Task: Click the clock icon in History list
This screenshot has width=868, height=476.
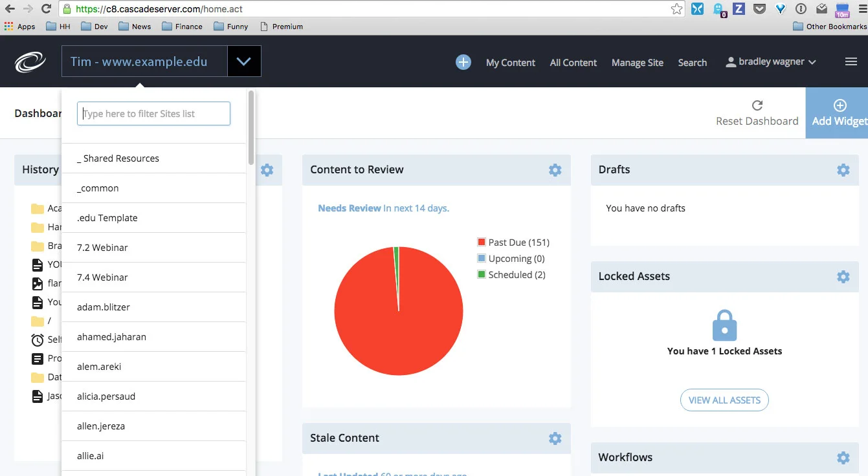Action: (38, 340)
